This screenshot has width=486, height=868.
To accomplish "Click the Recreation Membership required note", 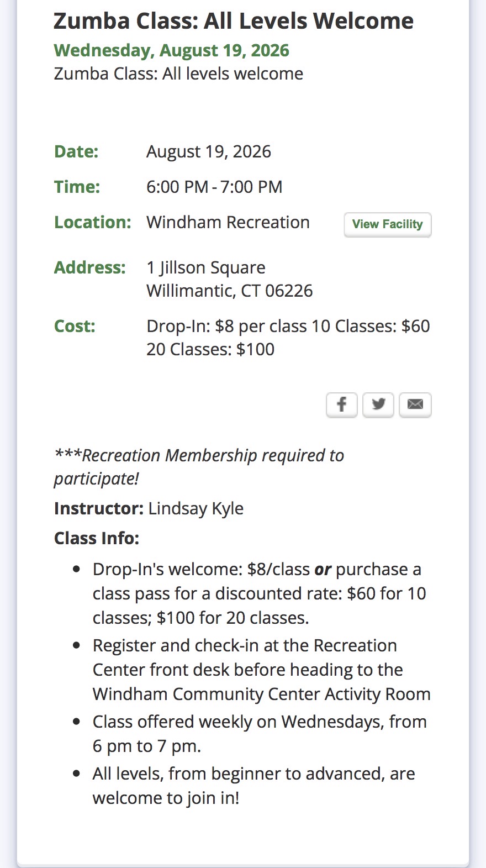I will click(199, 467).
